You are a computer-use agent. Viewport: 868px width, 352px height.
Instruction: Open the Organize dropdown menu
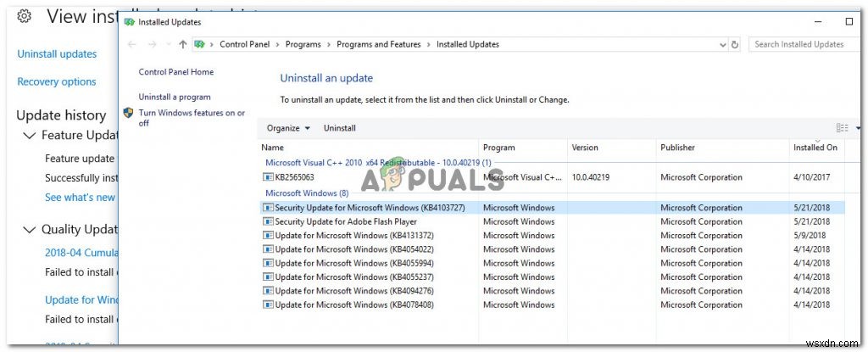(288, 128)
